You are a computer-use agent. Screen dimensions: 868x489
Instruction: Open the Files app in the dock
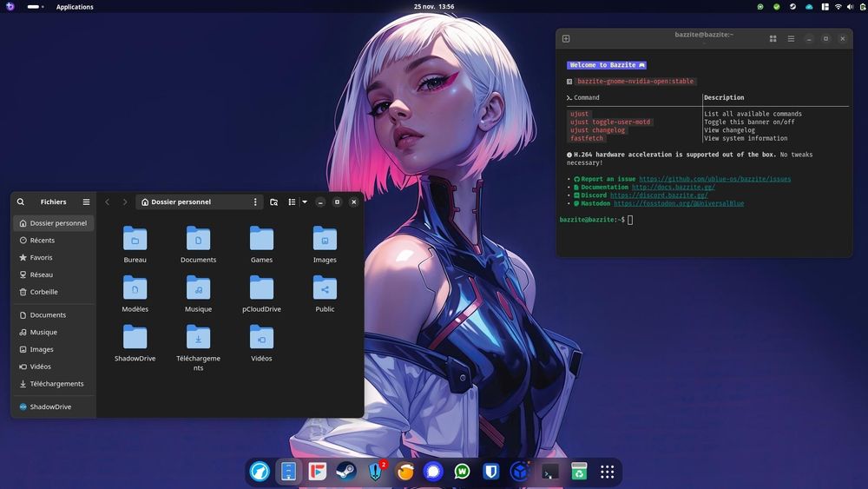[x=288, y=472]
